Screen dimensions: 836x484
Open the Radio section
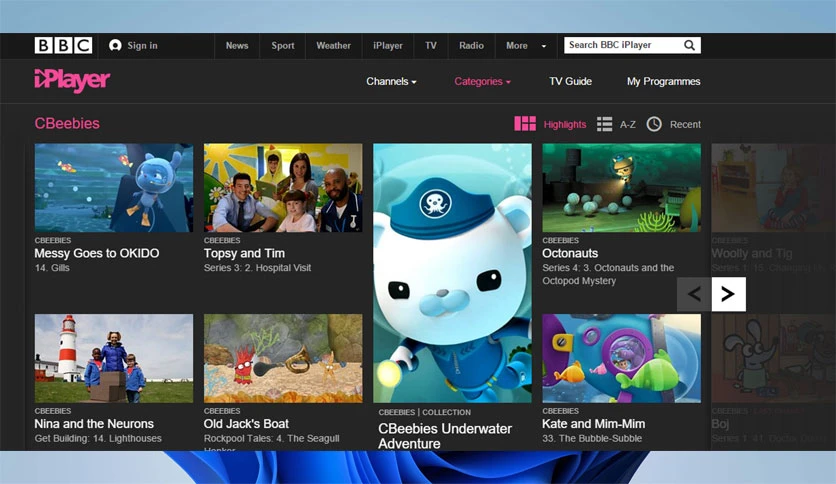point(471,46)
